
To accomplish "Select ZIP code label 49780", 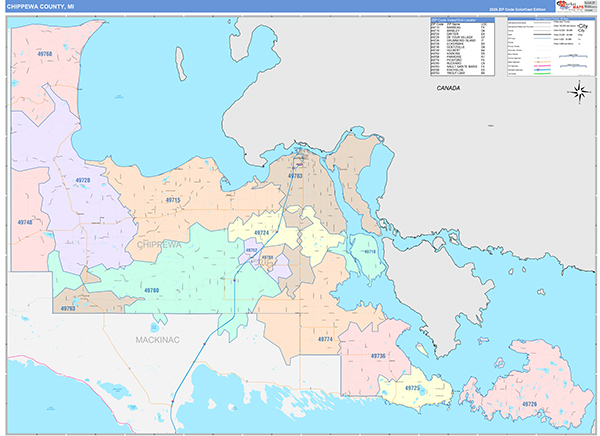I will 152,291.
